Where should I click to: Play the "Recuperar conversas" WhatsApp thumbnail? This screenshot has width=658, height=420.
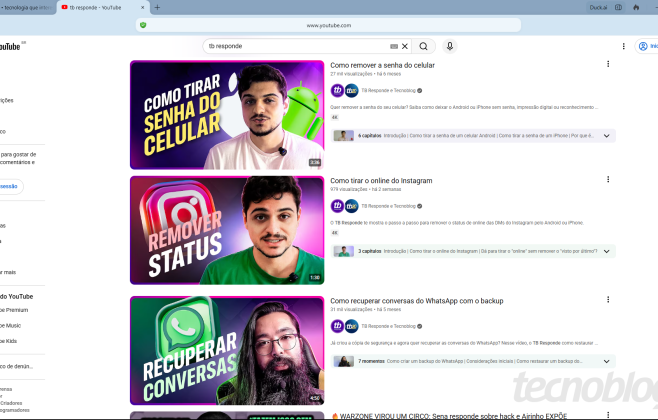coord(227,350)
